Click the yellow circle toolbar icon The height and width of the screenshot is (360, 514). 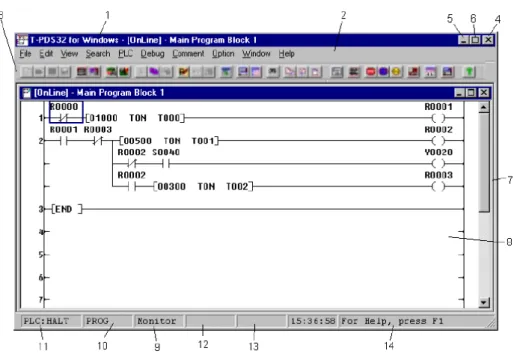[396, 71]
